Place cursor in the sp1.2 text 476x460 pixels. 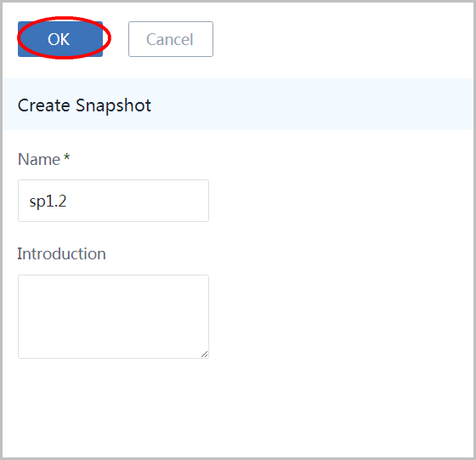pos(48,202)
